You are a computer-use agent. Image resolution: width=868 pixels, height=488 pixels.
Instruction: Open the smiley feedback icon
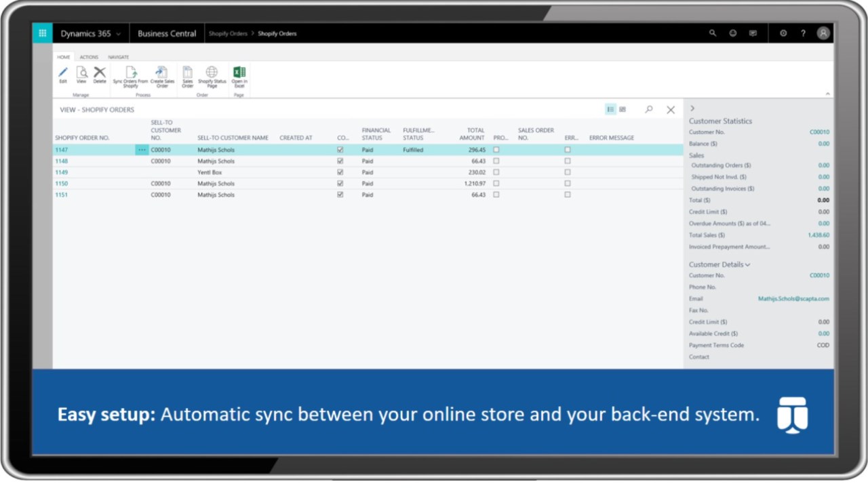coord(733,33)
